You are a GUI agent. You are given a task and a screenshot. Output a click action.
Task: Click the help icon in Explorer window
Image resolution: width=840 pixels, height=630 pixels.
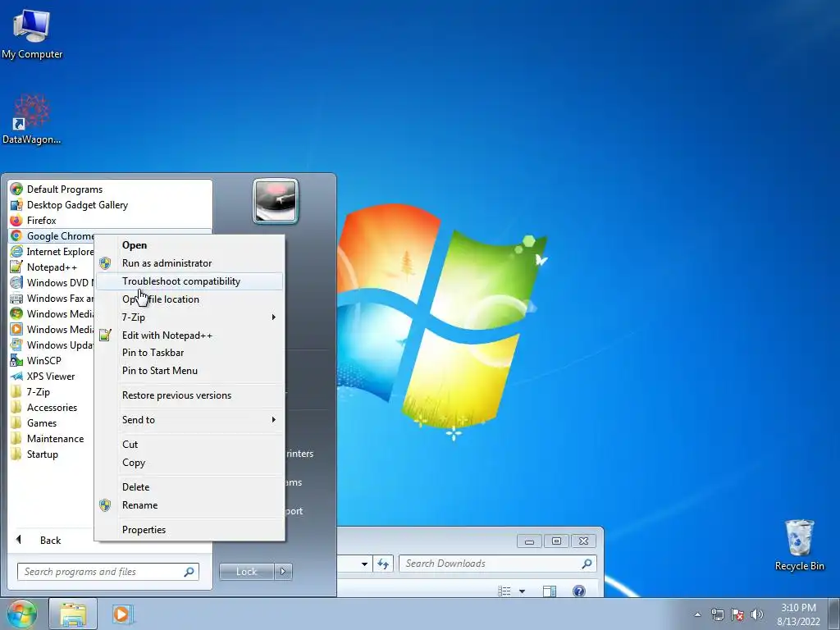tap(578, 591)
